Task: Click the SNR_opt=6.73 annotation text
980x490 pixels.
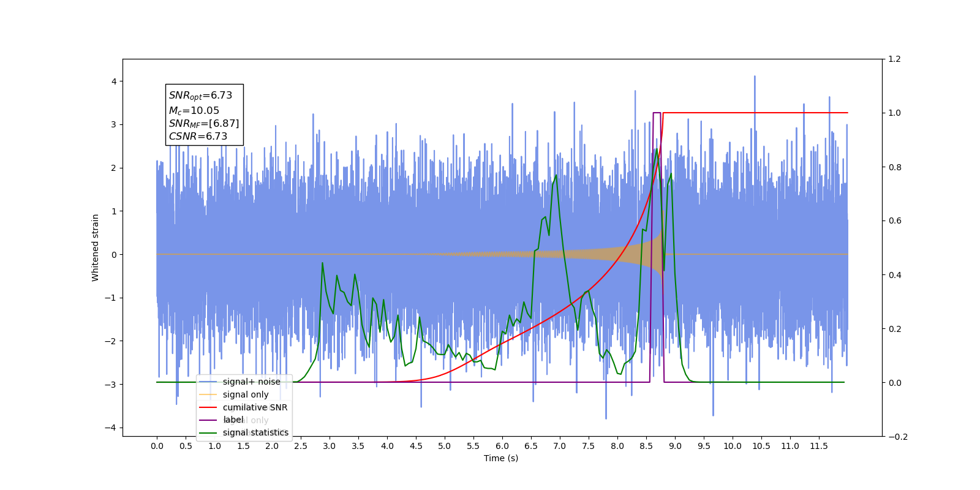Action: click(200, 96)
